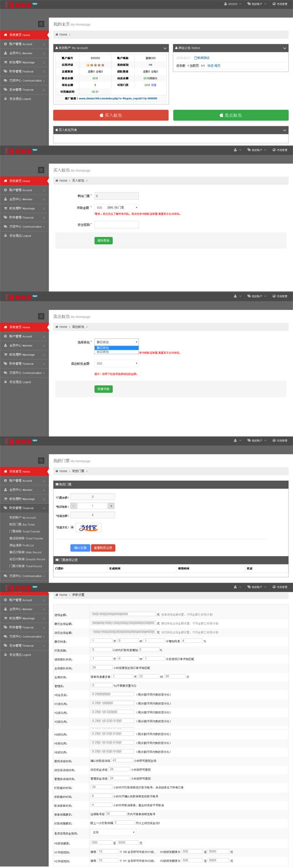This screenshot has width=293, height=868.
Task: Click 确认充值 blue button
Action: 80,547
